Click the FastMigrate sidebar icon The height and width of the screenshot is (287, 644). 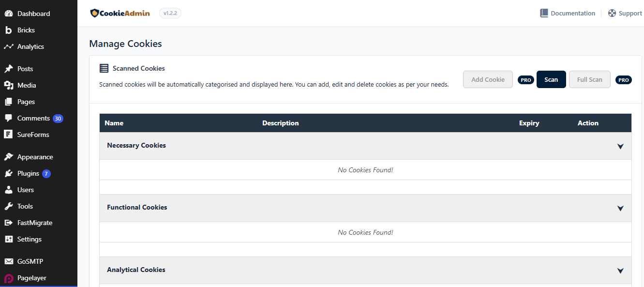[8, 223]
